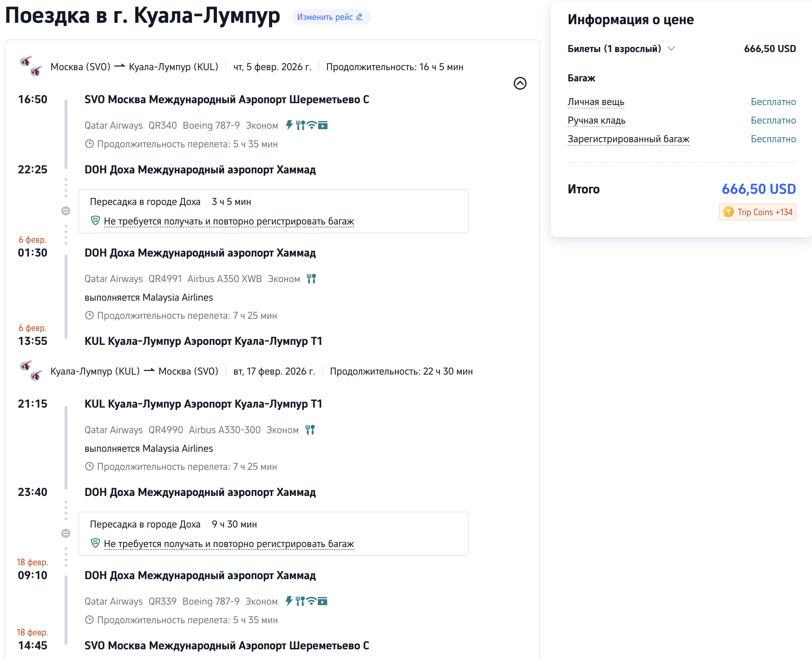
Task: Click the meal icon on flight QR4990
Action: point(310,429)
